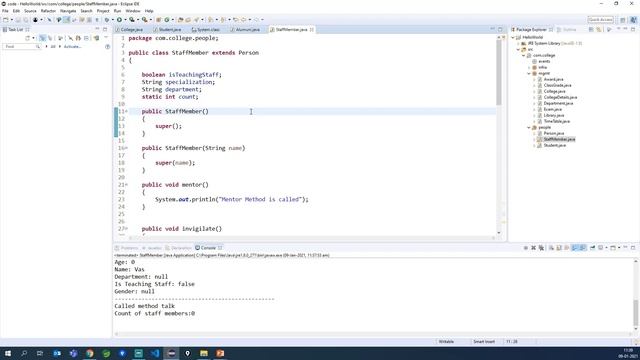
Task: Click the taskbar search magnifier icon
Action: click(24, 353)
